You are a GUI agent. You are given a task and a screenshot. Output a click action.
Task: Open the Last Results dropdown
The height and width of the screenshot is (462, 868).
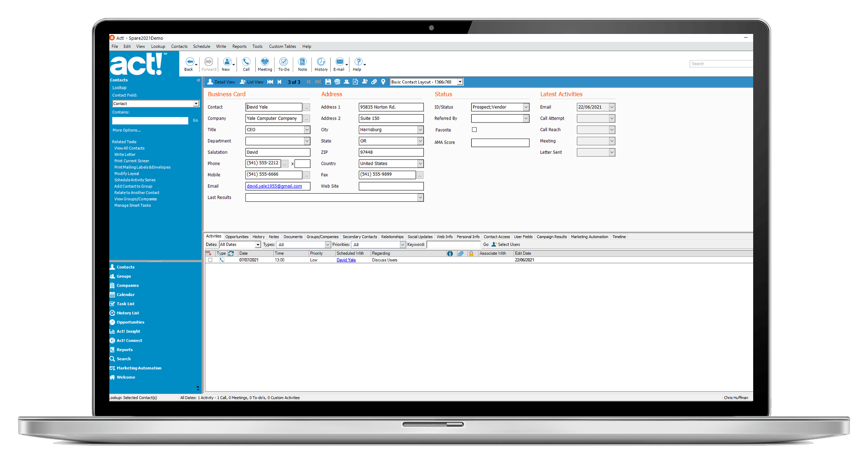(x=420, y=198)
